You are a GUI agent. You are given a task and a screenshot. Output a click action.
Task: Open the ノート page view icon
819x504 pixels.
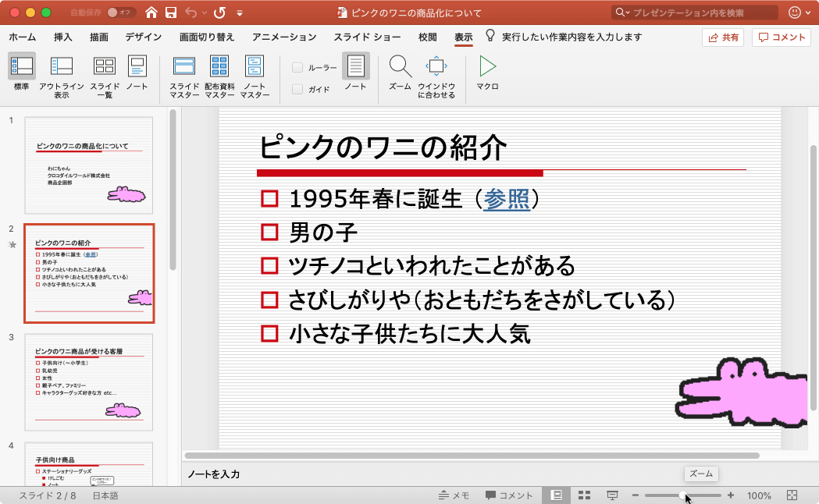click(x=137, y=66)
